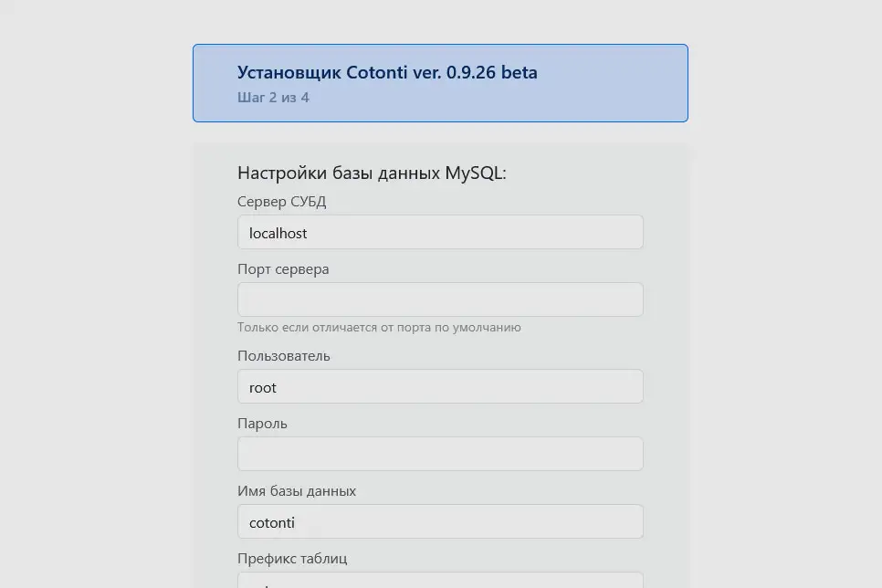Click the 'Имя базы данных' field showing cotonti
Viewport: 882px width, 588px height.
440,520
